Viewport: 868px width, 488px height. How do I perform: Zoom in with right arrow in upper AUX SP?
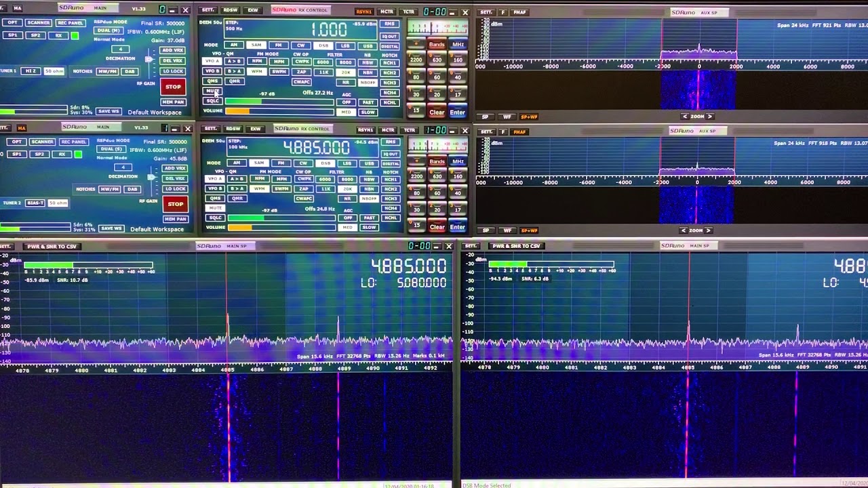710,117
